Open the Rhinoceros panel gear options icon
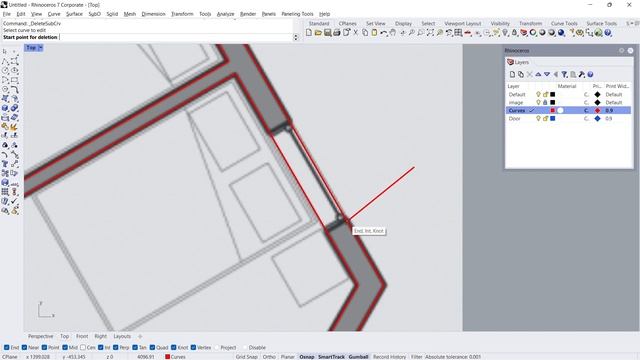 [x=622, y=51]
